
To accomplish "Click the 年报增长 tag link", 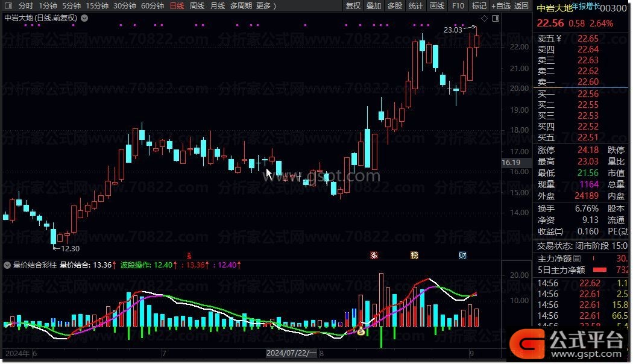I will point(586,6).
